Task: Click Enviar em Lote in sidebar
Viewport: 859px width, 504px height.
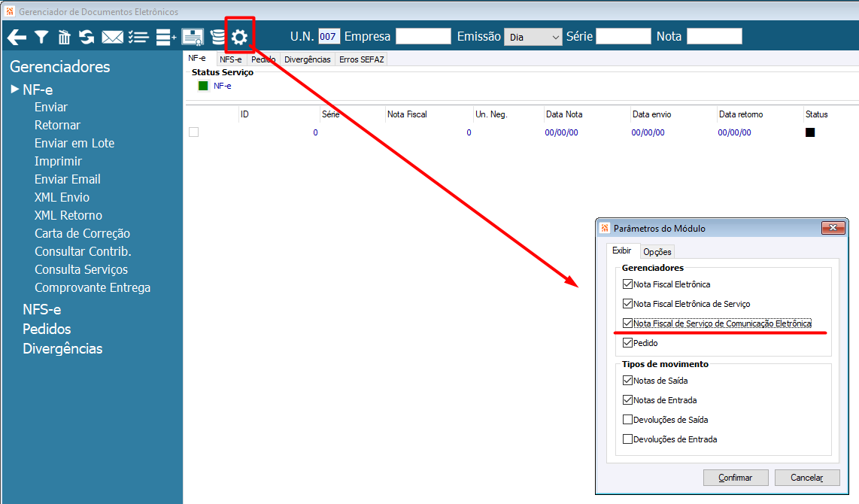Action: [x=74, y=143]
